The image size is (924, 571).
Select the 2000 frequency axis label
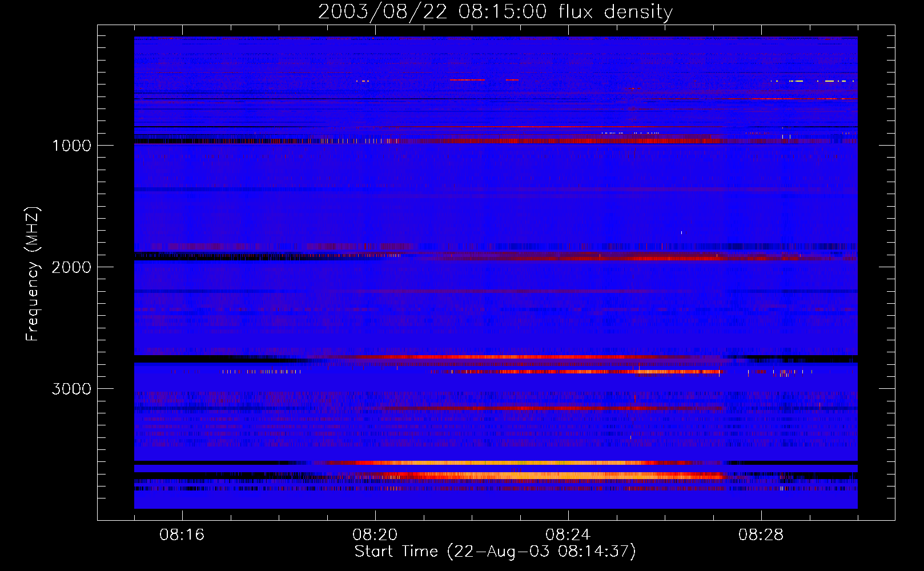(71, 267)
